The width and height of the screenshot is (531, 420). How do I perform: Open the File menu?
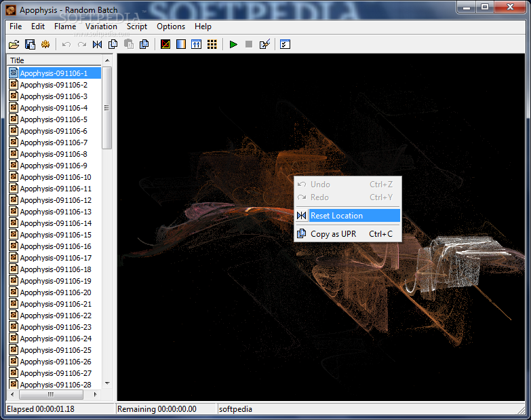pyautogui.click(x=16, y=26)
